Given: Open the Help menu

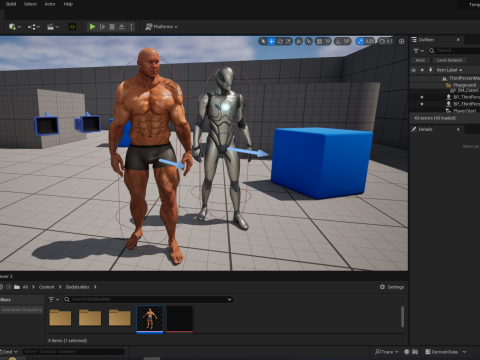Looking at the screenshot, I should pos(68,4).
